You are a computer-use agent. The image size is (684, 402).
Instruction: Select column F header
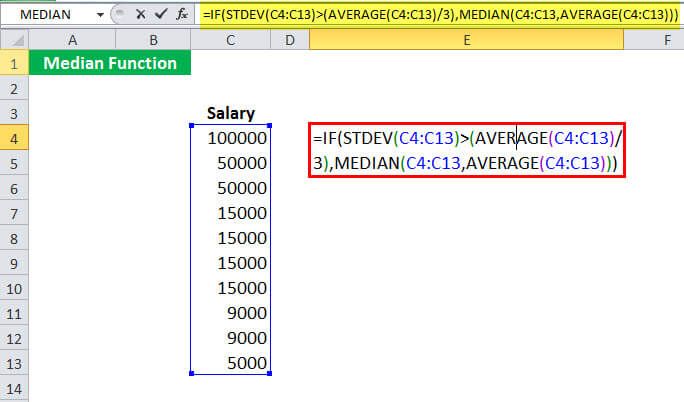pos(654,40)
